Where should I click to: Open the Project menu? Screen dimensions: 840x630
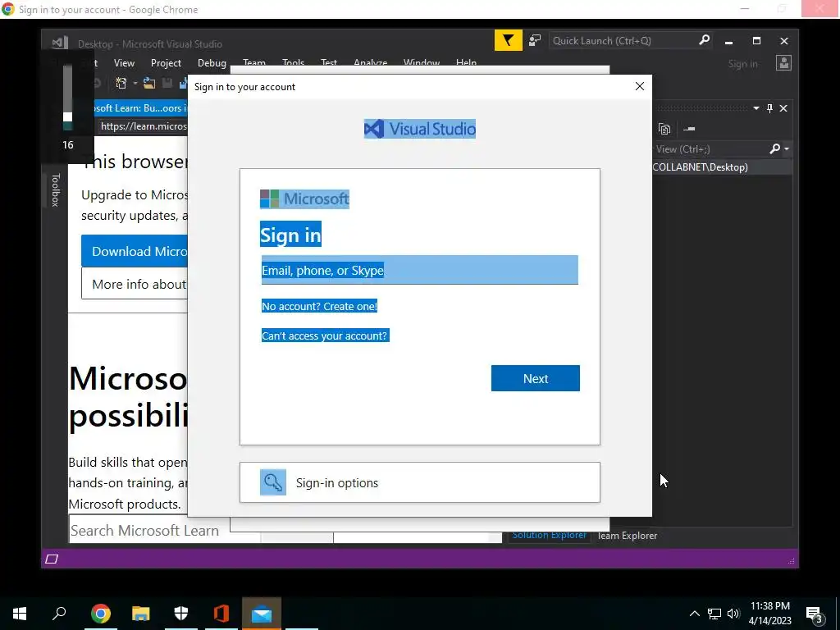(166, 63)
